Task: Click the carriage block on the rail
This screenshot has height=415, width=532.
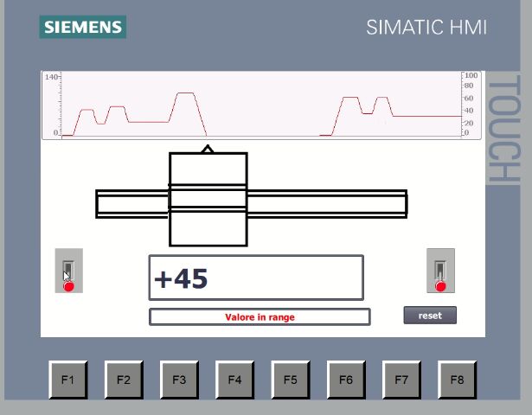Action: [208, 200]
